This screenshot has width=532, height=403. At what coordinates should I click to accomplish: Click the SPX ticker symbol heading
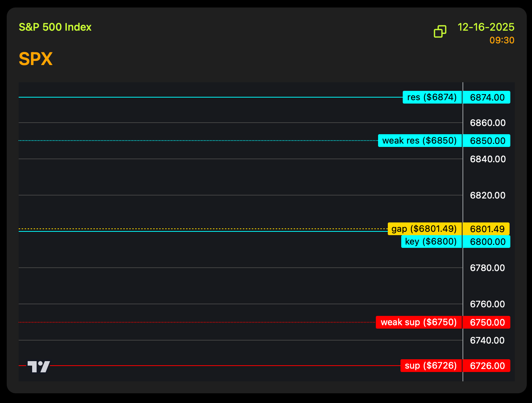(36, 59)
